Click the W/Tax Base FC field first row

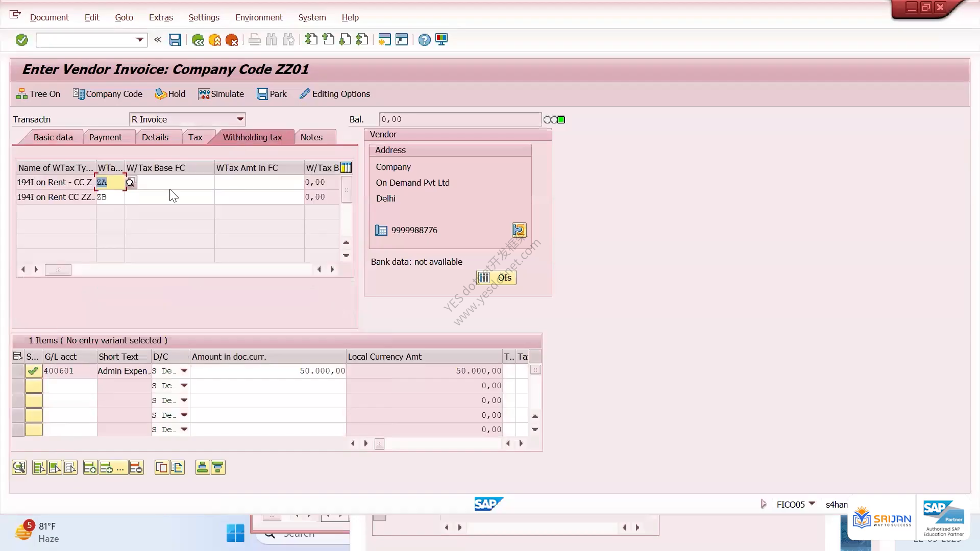pyautogui.click(x=169, y=182)
